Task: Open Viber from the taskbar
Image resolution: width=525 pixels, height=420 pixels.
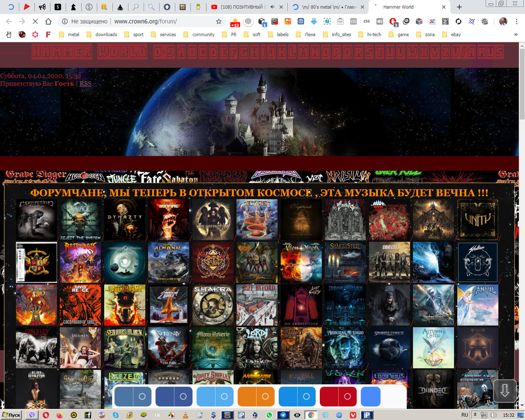Action: (32, 415)
